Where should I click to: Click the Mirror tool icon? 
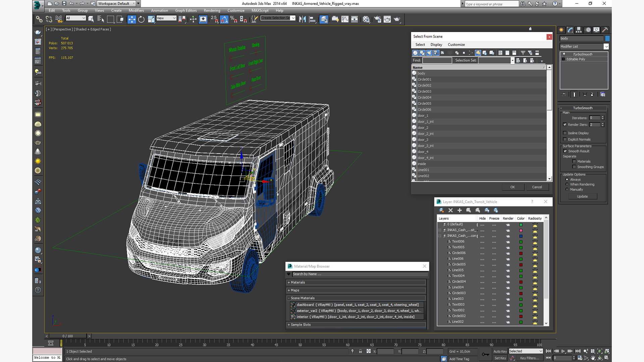coord(303,19)
